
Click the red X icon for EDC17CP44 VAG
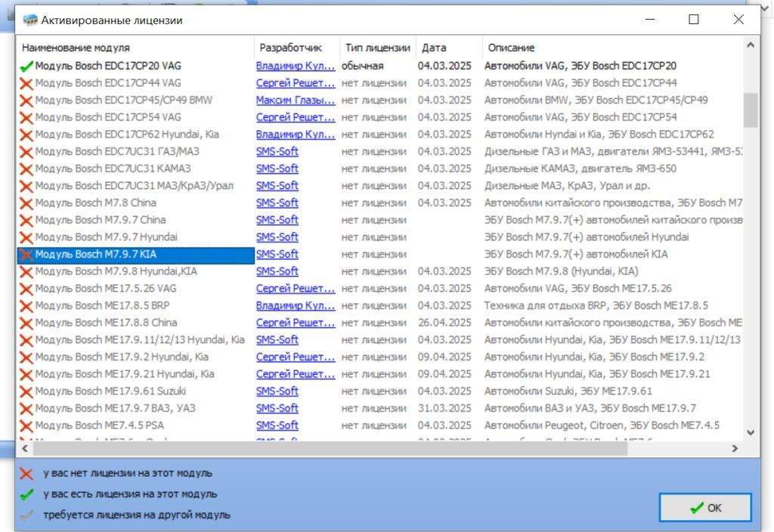tap(26, 83)
